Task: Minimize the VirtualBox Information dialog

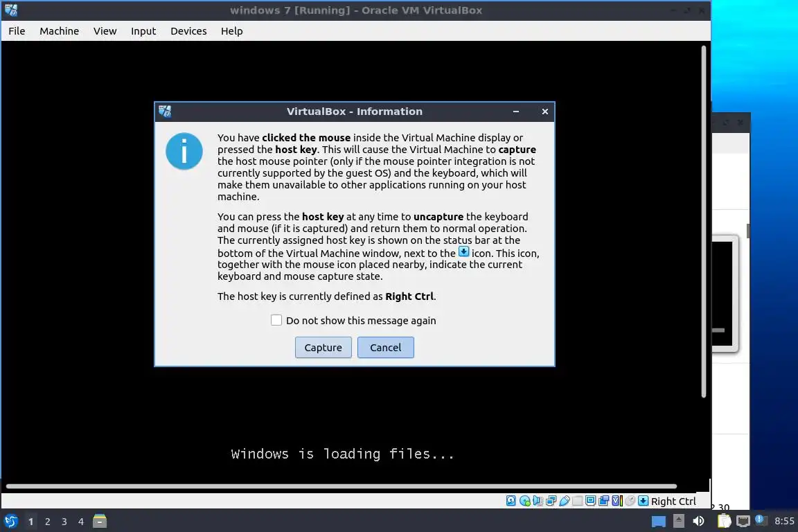Action: click(516, 112)
